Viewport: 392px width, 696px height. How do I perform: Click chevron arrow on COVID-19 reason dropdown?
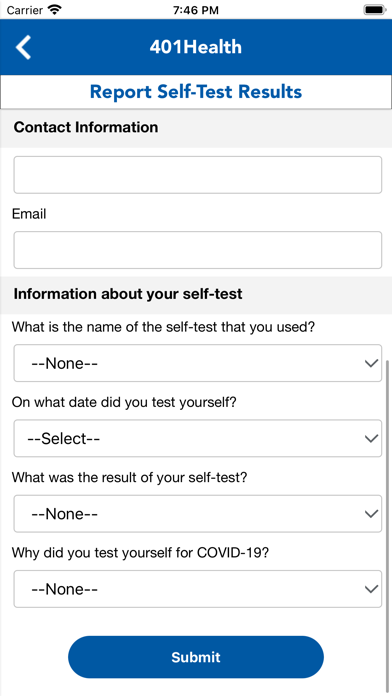coord(371,589)
